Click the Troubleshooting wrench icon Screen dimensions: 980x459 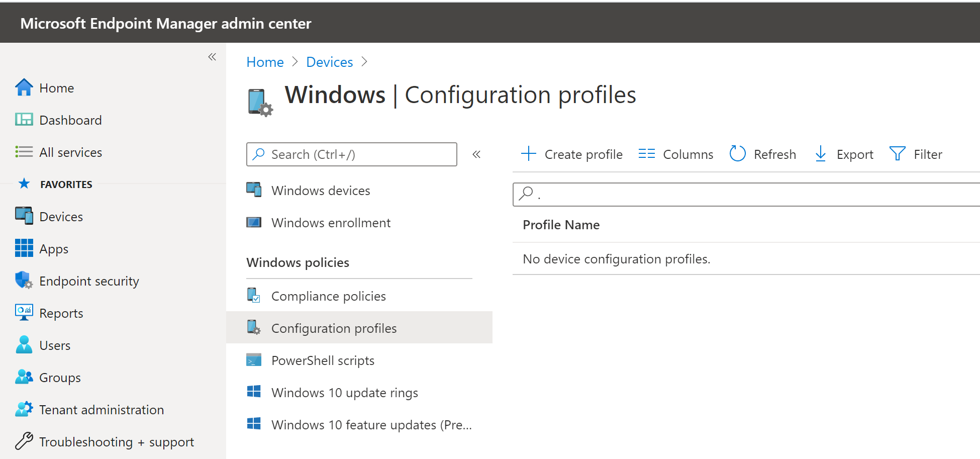pos(24,441)
